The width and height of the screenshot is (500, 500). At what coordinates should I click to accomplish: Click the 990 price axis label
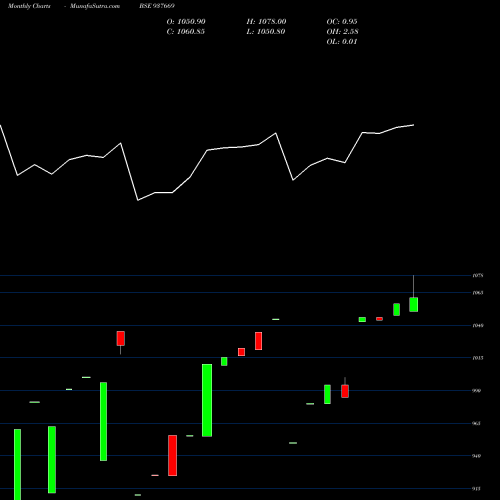477,390
